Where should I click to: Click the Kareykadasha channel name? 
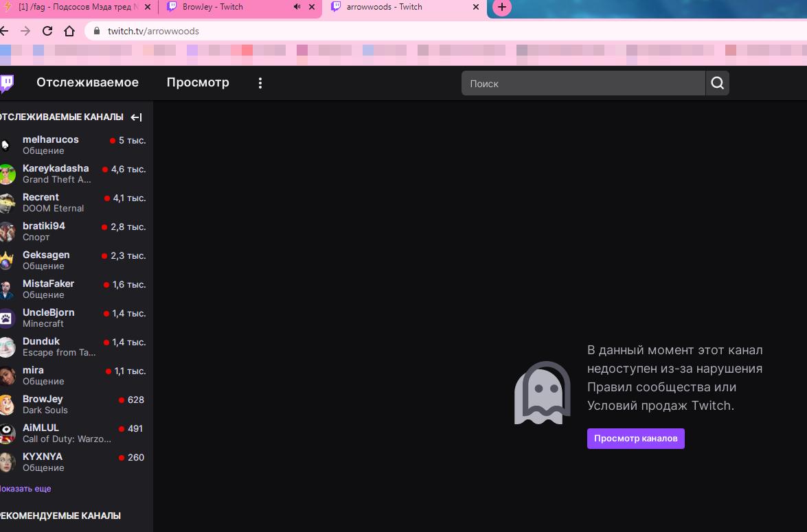click(x=56, y=168)
